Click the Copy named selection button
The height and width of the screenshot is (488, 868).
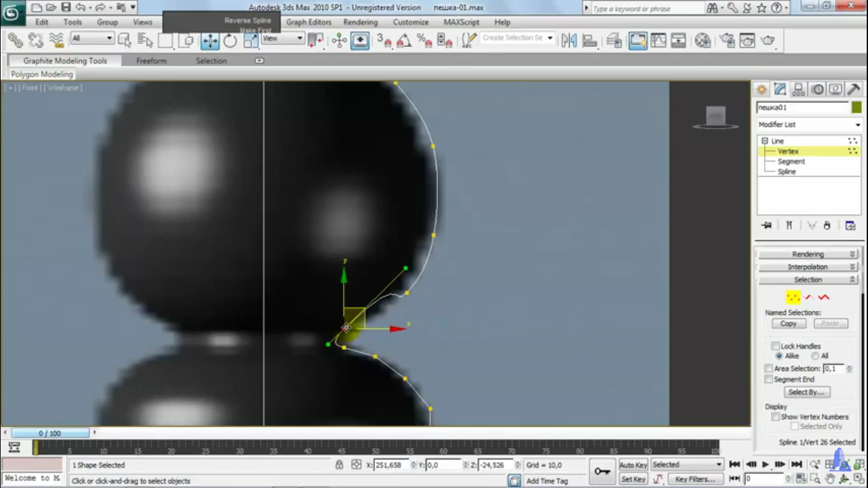(789, 323)
